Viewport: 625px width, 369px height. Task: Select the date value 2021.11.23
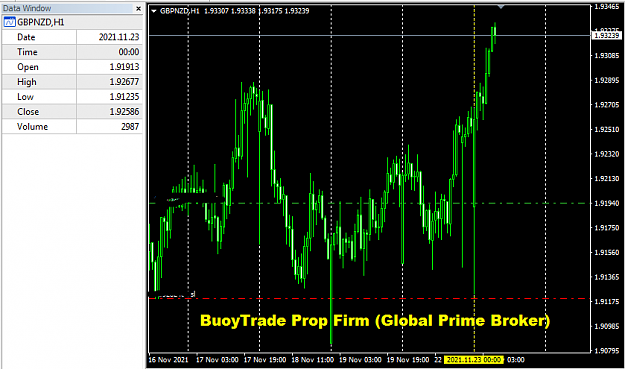tap(119, 37)
